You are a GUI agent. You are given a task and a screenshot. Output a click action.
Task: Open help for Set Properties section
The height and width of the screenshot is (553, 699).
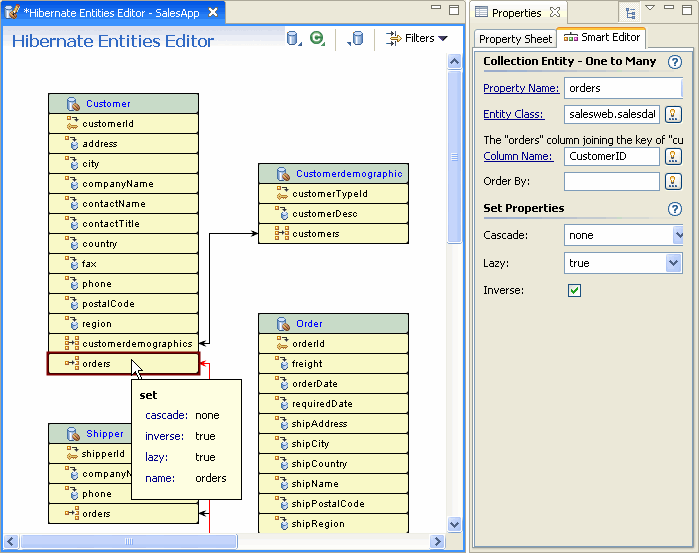(675, 209)
